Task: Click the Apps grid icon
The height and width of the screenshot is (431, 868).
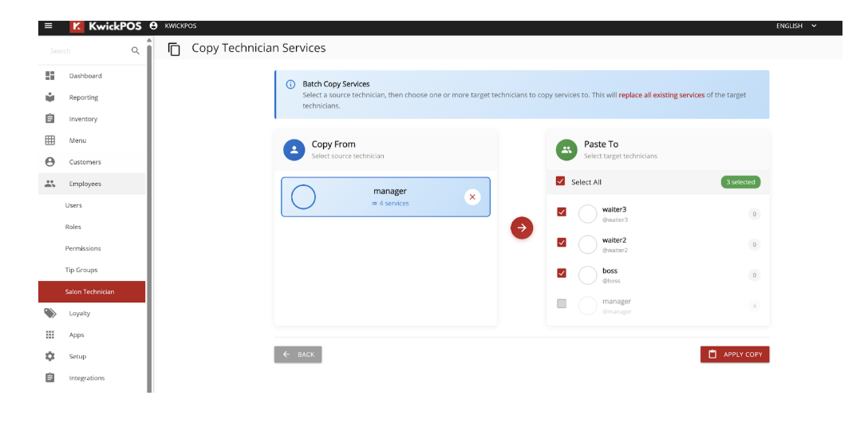Action: click(49, 335)
